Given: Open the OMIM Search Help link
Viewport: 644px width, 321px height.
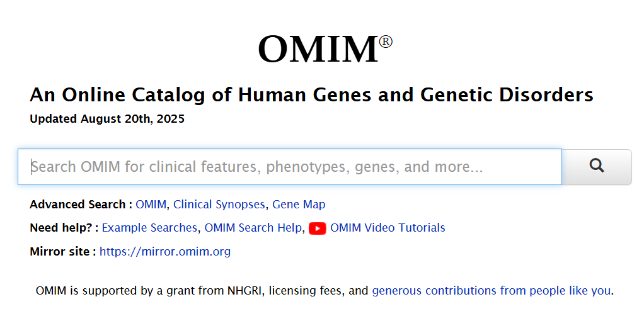Looking at the screenshot, I should [x=253, y=228].
